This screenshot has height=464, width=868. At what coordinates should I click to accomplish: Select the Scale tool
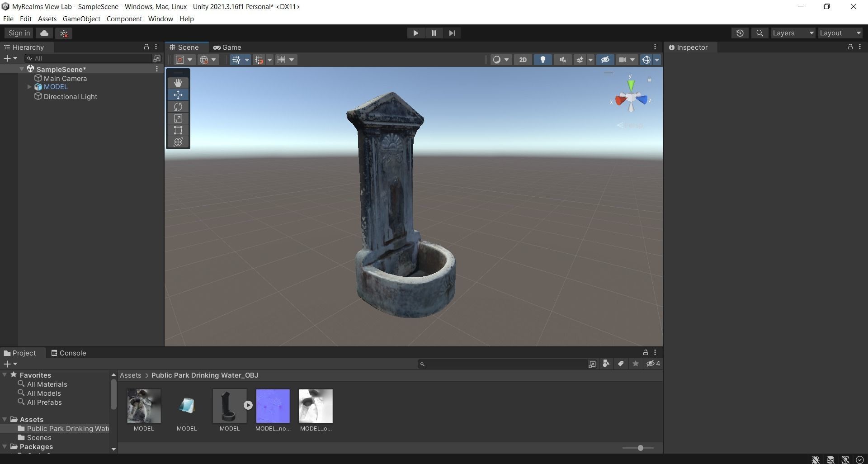(178, 118)
